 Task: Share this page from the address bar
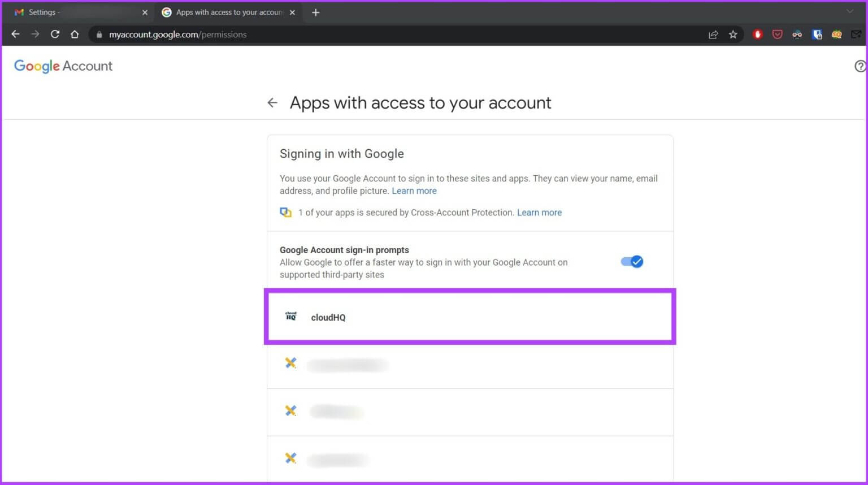tap(713, 34)
